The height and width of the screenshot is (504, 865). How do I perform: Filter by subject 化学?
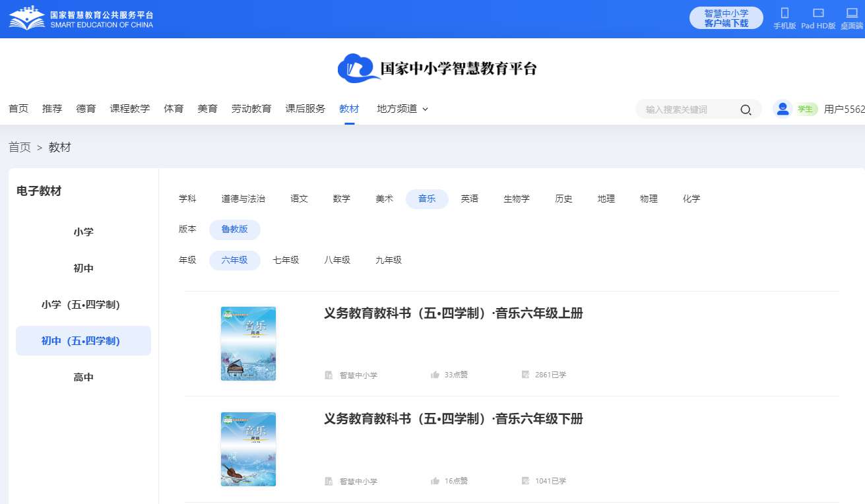tap(691, 199)
